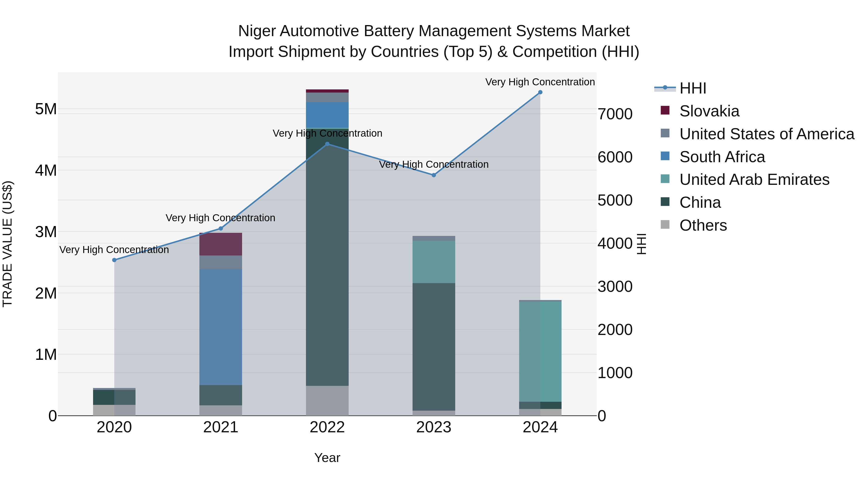
Task: Click the HHI data point for 2021
Action: coord(221,228)
